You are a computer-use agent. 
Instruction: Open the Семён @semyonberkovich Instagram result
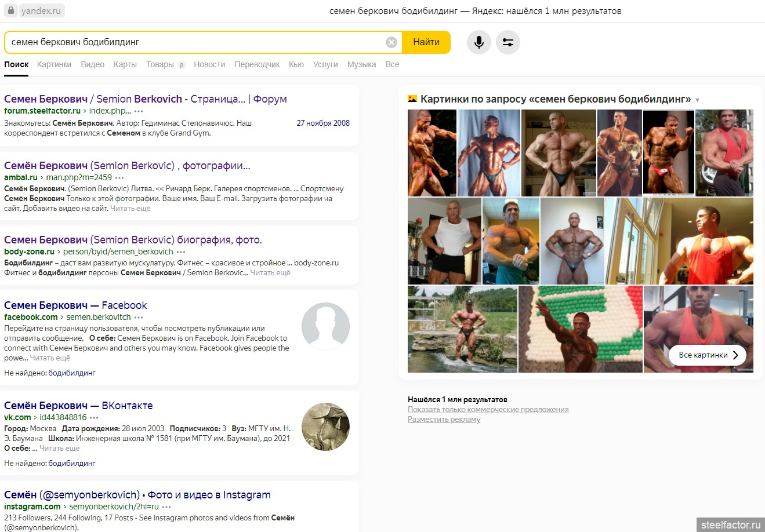click(137, 495)
